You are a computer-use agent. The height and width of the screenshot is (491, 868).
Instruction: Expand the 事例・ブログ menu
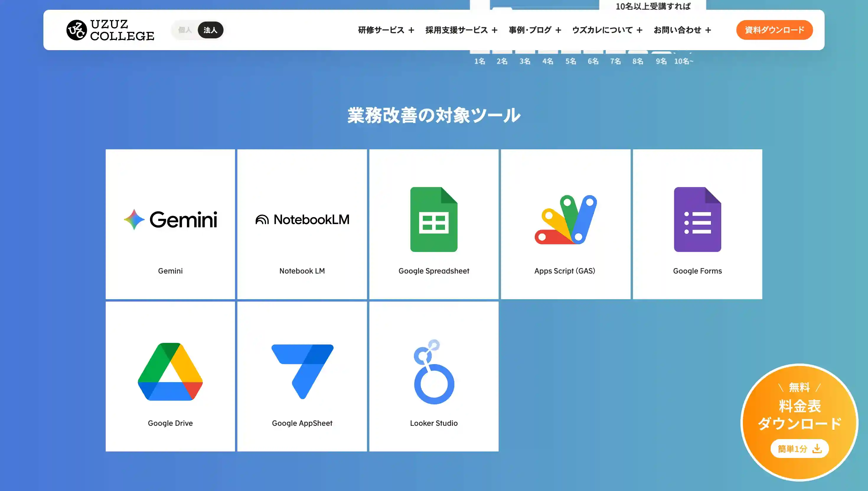(535, 30)
